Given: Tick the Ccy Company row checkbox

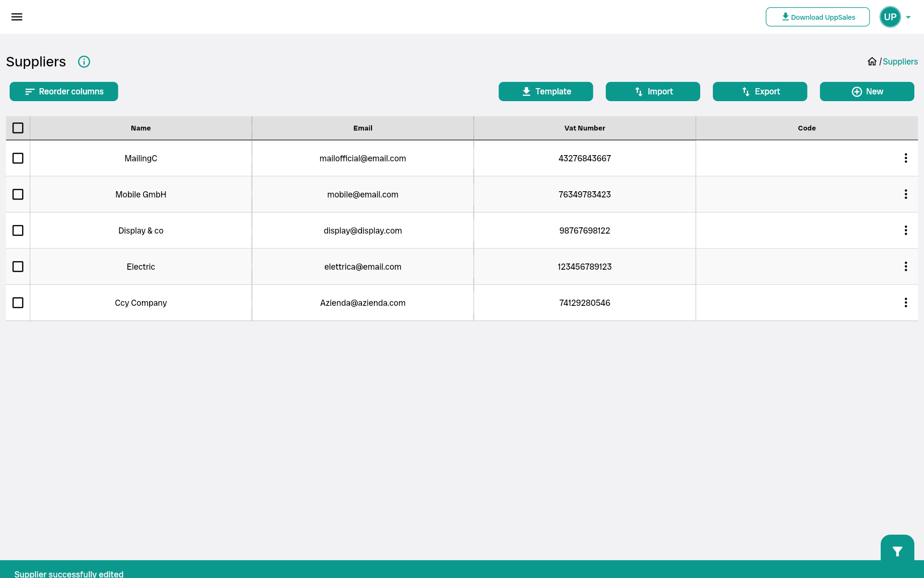Looking at the screenshot, I should [18, 302].
